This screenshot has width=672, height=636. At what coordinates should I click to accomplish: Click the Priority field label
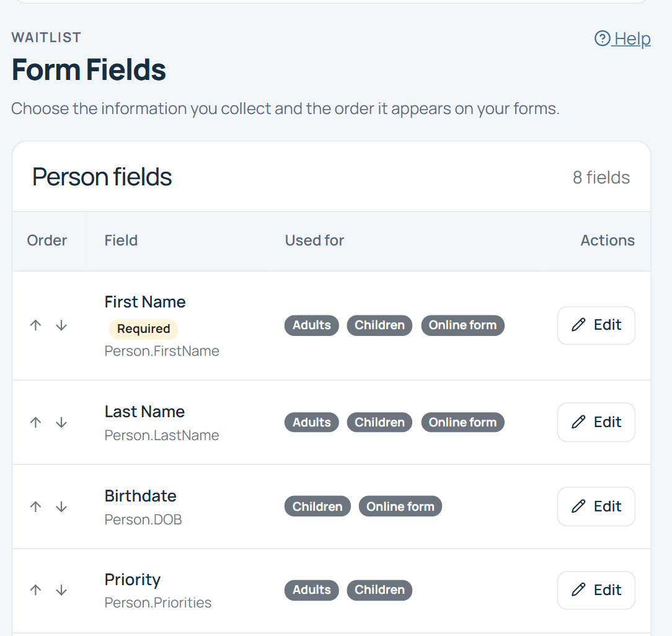coord(133,580)
